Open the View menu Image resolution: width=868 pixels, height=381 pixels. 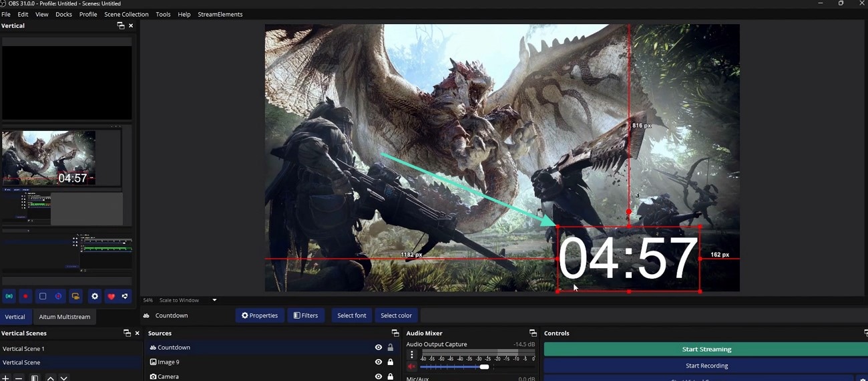coord(41,14)
